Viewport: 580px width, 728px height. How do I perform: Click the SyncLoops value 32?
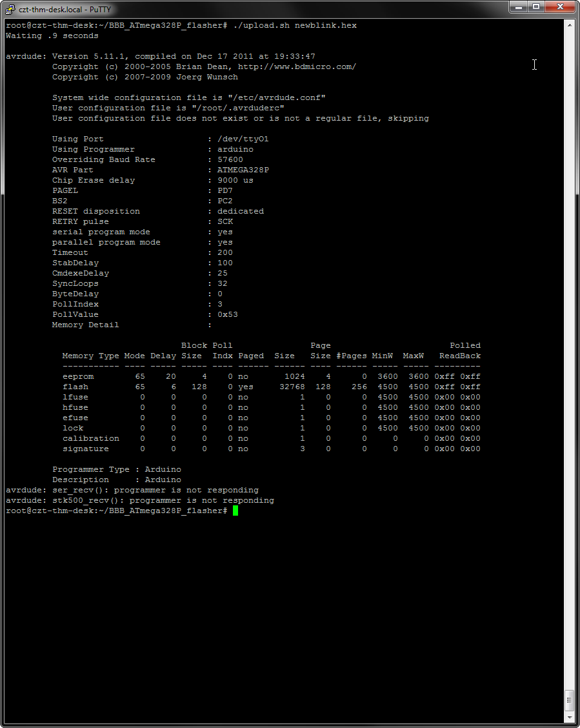click(222, 284)
